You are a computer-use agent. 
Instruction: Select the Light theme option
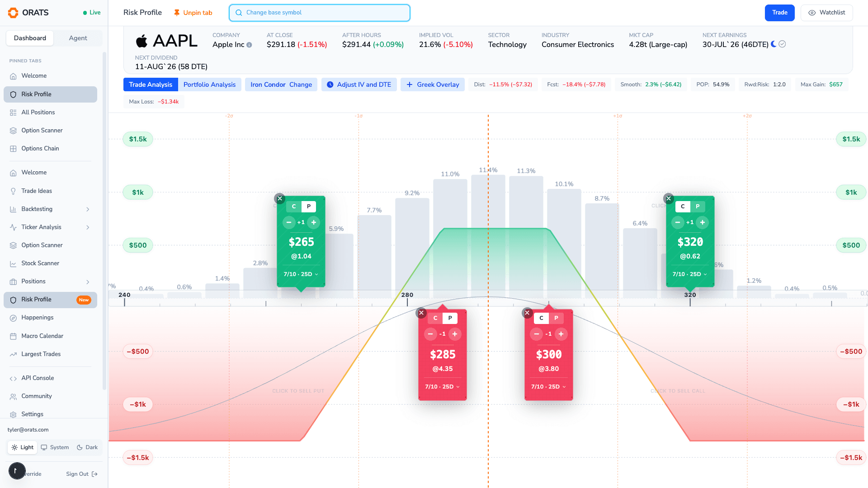[23, 447]
